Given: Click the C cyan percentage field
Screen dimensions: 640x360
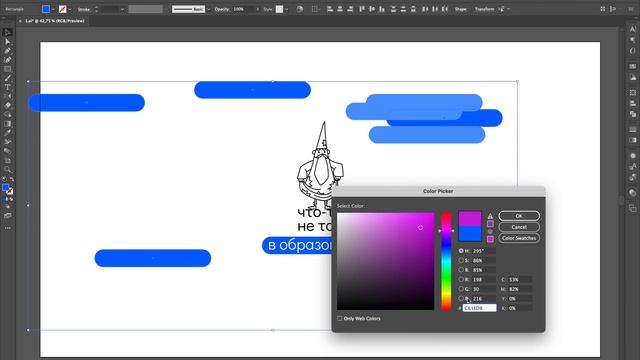Looking at the screenshot, I should pyautogui.click(x=520, y=280).
